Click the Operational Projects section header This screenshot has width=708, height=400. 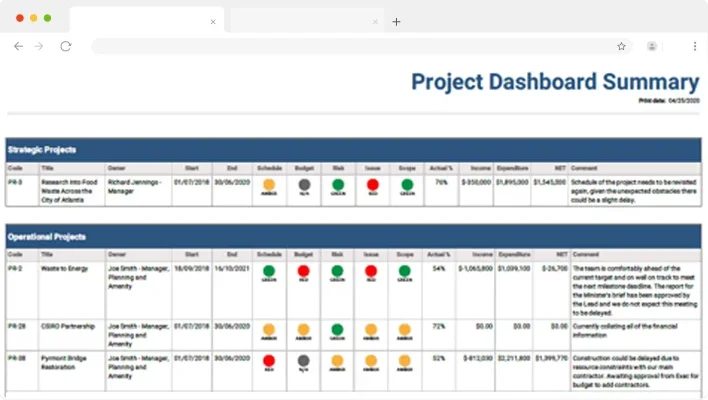point(46,237)
